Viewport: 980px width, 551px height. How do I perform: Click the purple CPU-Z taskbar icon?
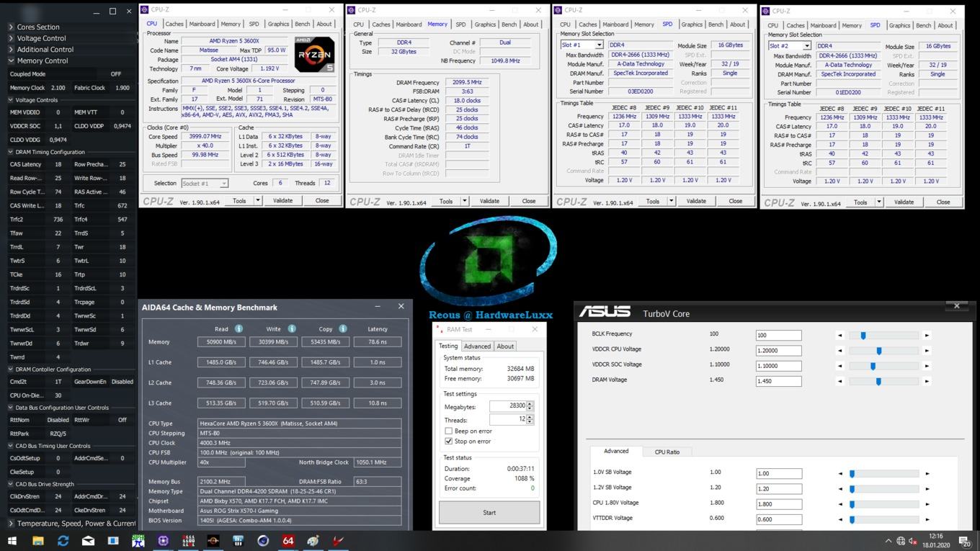click(x=164, y=541)
